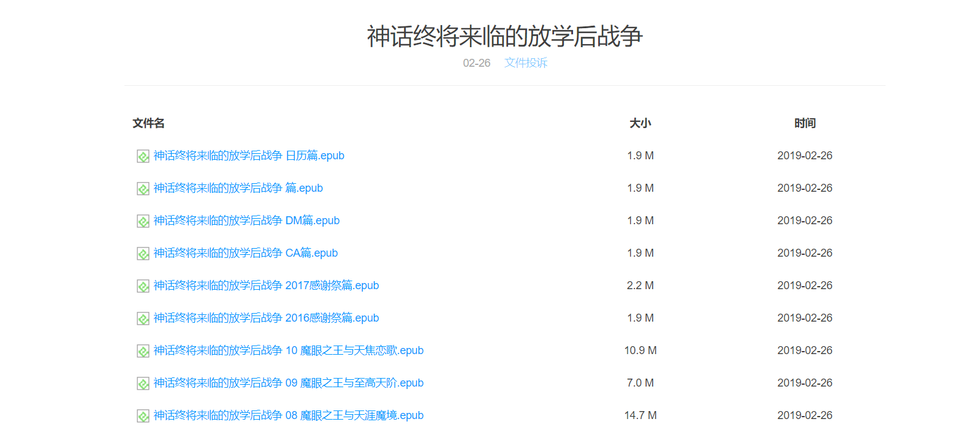Click the 2019-02-26 date of 10 魔眼之王与天焦恋歌.epub
980x427 pixels.
805,350
